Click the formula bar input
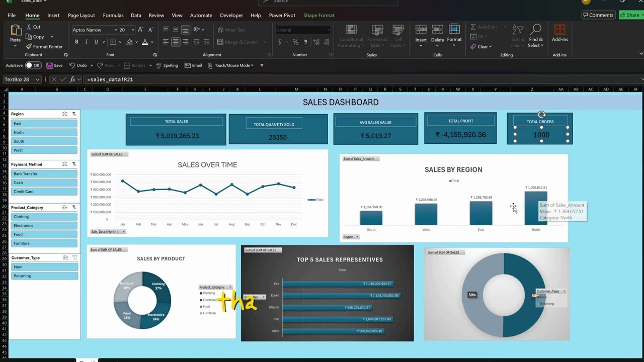Viewport: 644px width, 362px height. pos(362,79)
